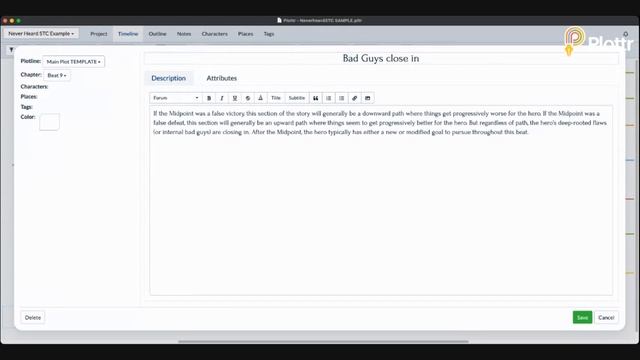640x360 pixels.
Task: Go to the Outline view
Action: tap(158, 34)
